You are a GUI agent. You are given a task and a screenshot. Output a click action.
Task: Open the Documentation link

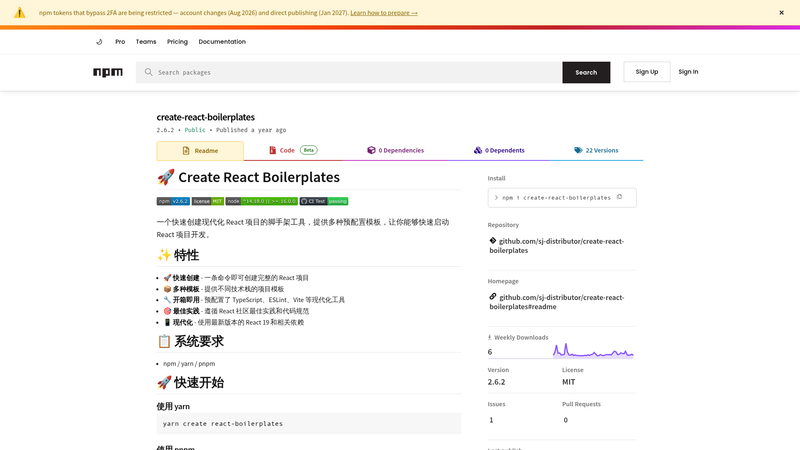click(x=222, y=42)
